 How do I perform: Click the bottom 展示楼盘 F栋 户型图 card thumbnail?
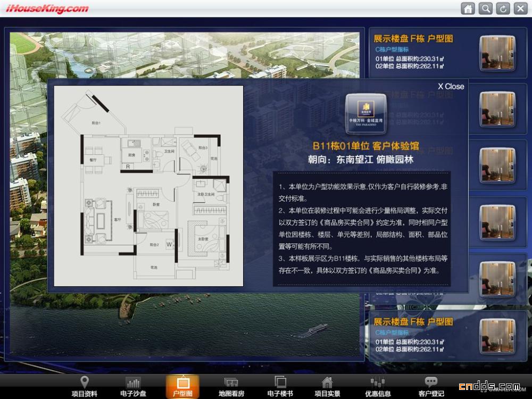497,337
